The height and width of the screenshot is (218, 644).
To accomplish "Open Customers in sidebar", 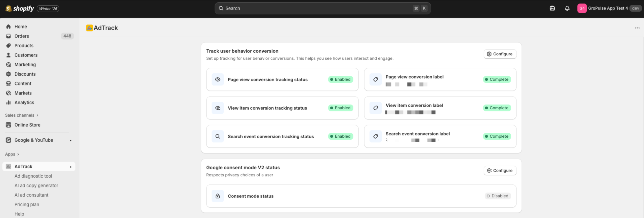I will tap(39, 55).
